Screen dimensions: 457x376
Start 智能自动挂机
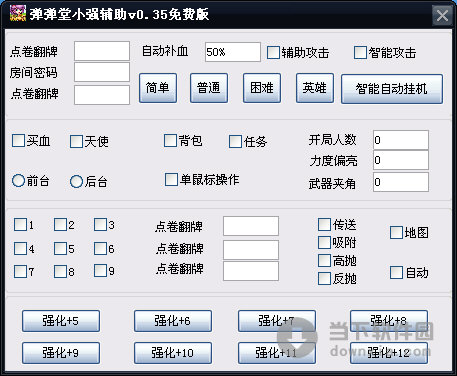click(x=392, y=89)
